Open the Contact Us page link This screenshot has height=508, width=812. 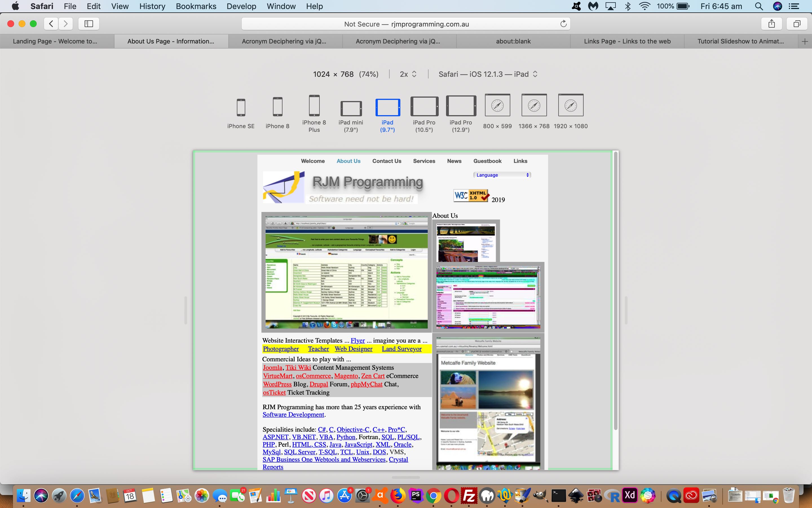[387, 161]
